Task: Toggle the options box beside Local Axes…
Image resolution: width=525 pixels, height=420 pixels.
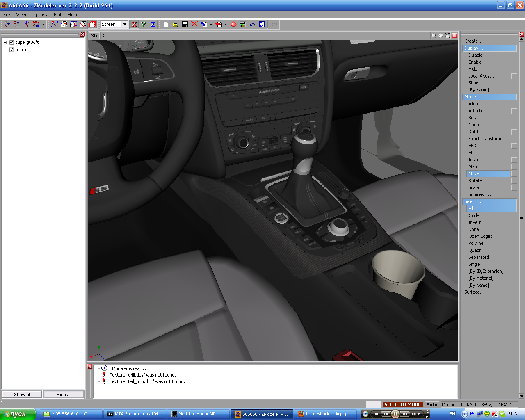Action: [514, 76]
